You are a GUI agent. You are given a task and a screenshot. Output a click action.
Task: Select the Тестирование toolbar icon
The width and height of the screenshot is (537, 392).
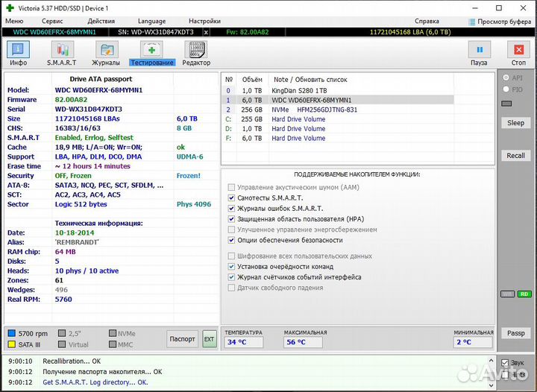point(151,50)
